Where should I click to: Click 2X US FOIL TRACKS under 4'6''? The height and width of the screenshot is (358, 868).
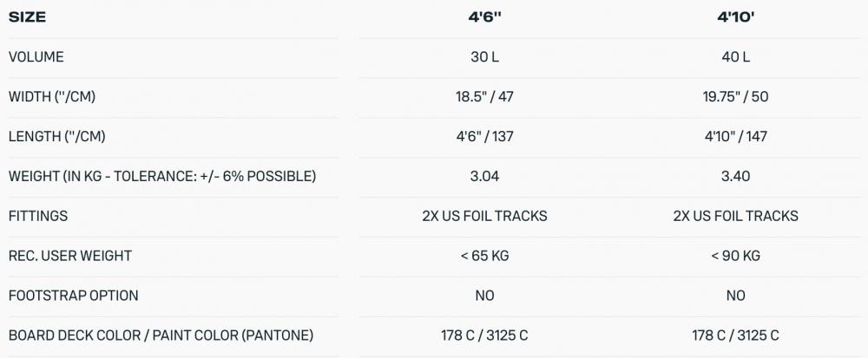point(484,216)
